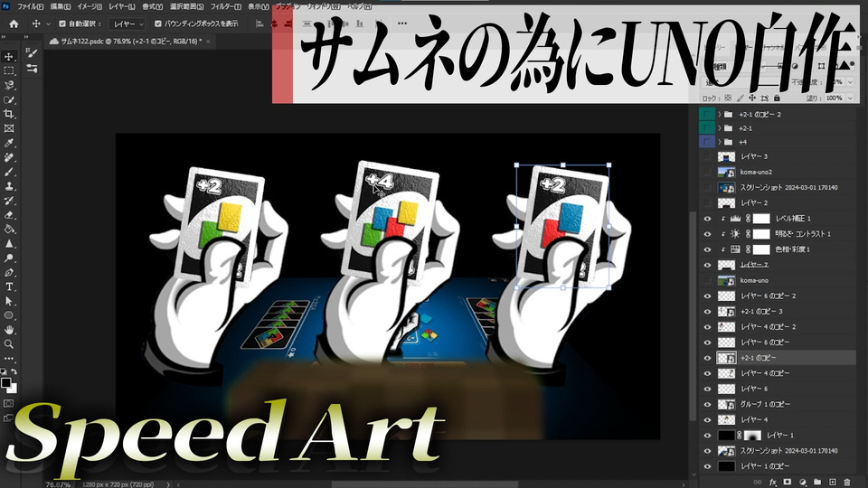Select the Spot Healing Brush tool
868x488 pixels.
pyautogui.click(x=9, y=157)
